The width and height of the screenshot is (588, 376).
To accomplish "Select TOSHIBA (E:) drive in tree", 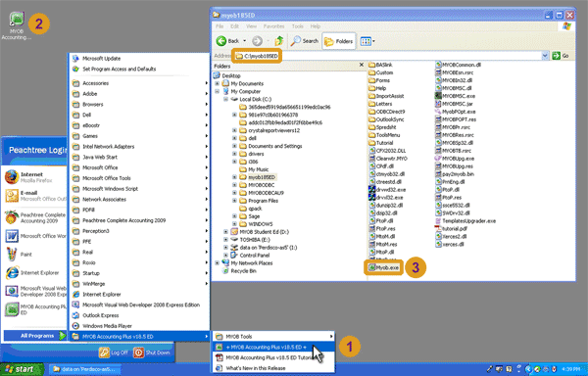I will [x=250, y=240].
